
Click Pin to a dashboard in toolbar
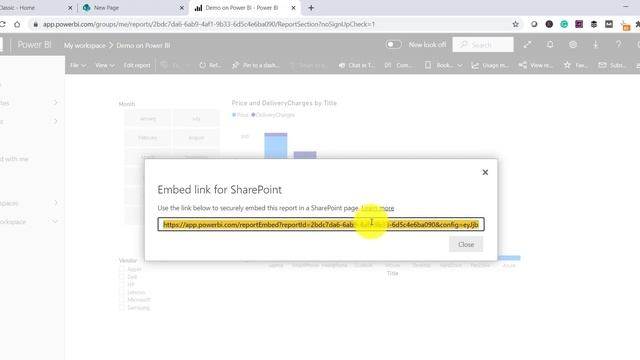[256, 65]
